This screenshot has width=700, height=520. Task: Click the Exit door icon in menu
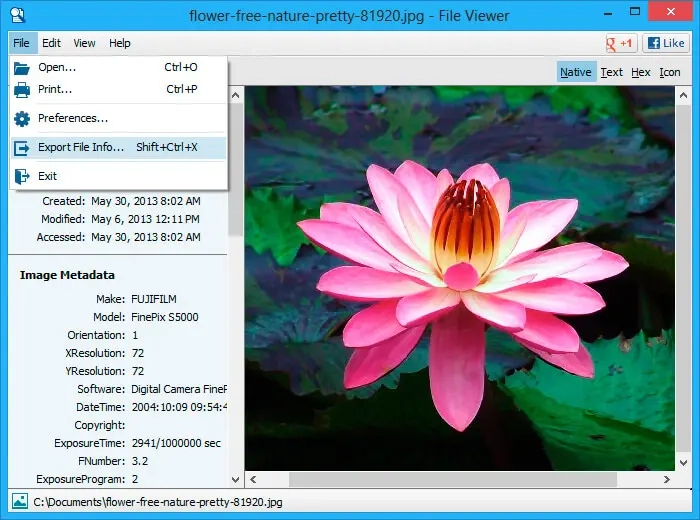pyautogui.click(x=22, y=176)
